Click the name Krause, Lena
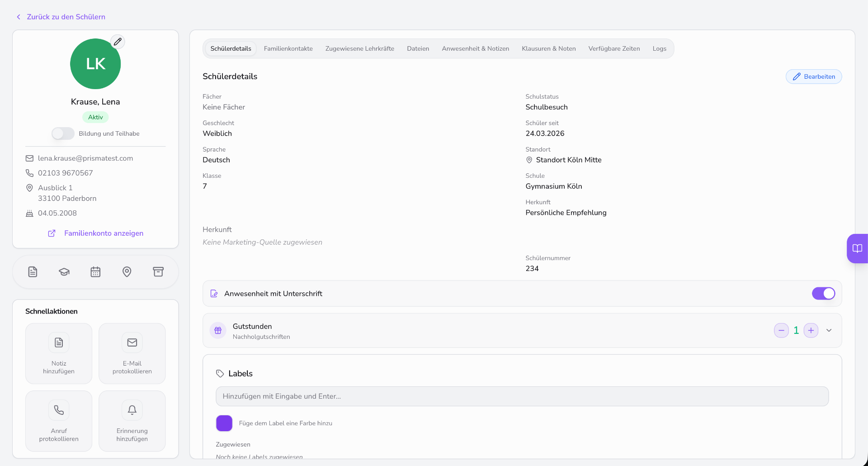 click(95, 102)
